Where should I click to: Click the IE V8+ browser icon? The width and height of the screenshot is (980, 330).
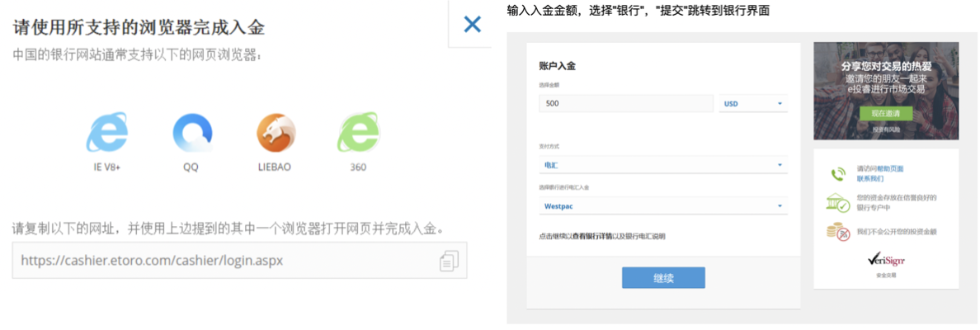click(108, 133)
